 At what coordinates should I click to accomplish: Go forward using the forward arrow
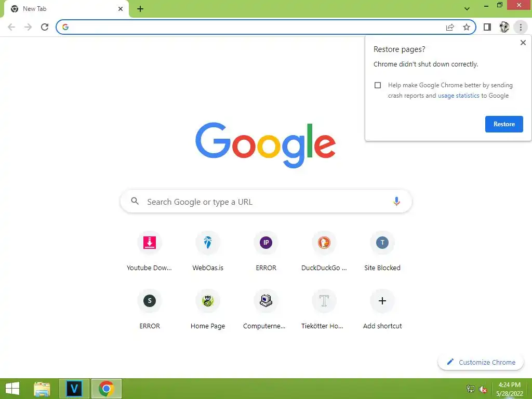point(28,27)
